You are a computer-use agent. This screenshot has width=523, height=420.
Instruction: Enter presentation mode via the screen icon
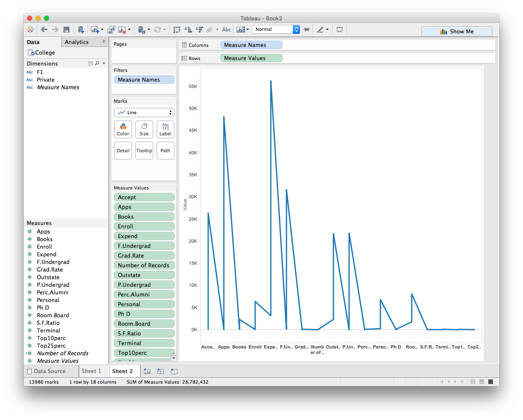pos(339,30)
